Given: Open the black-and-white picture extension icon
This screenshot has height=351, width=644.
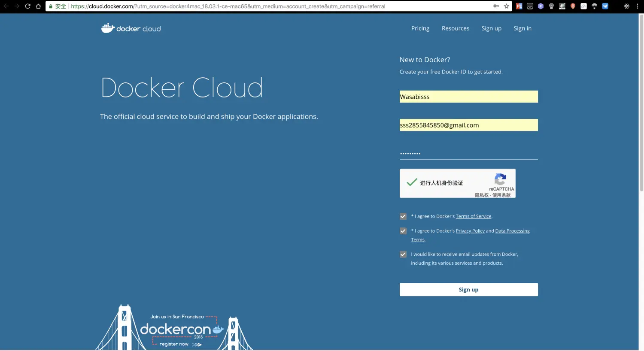Looking at the screenshot, I should pyautogui.click(x=562, y=6).
